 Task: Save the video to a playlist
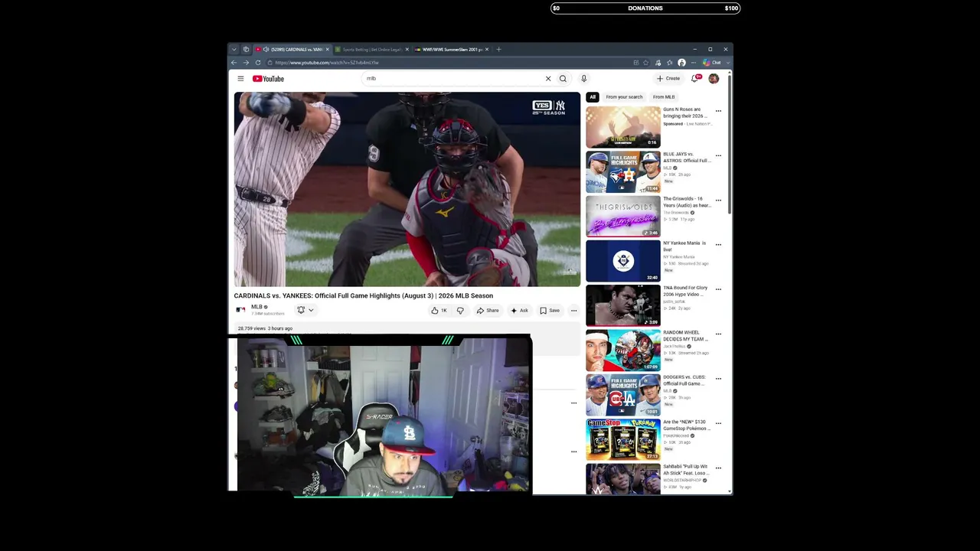click(550, 310)
